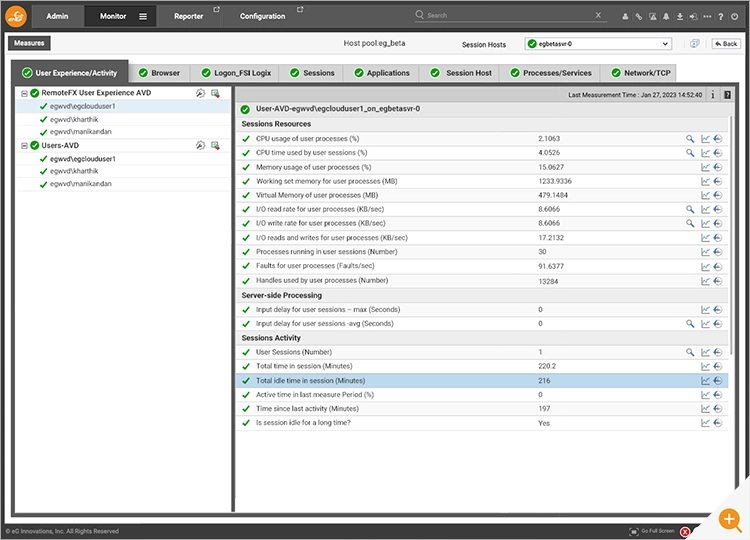
Task: Open history clock icon for Memory usage of user processes
Action: (x=717, y=167)
